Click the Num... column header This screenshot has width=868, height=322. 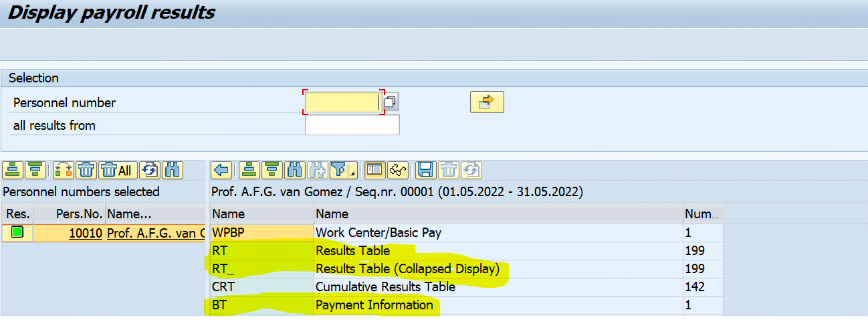coord(703,214)
